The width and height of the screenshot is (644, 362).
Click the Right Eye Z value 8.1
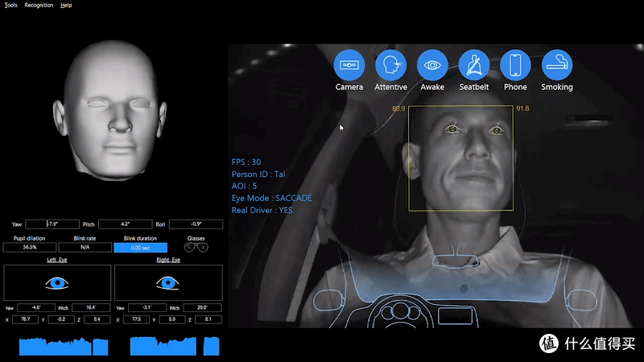pos(208,319)
